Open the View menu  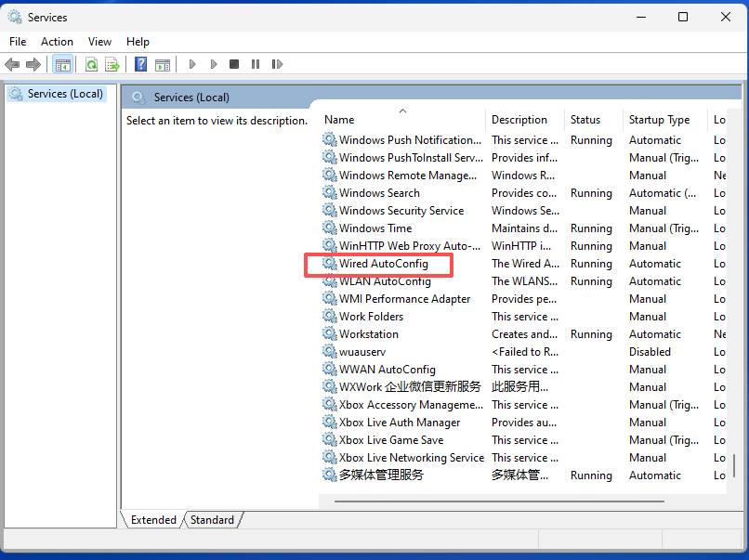coord(99,42)
